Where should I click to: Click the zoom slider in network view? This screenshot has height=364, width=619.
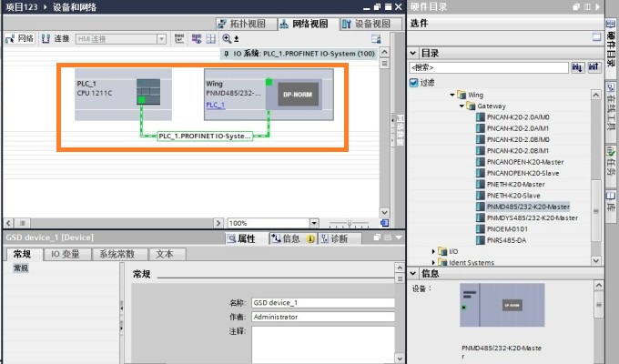pos(349,224)
